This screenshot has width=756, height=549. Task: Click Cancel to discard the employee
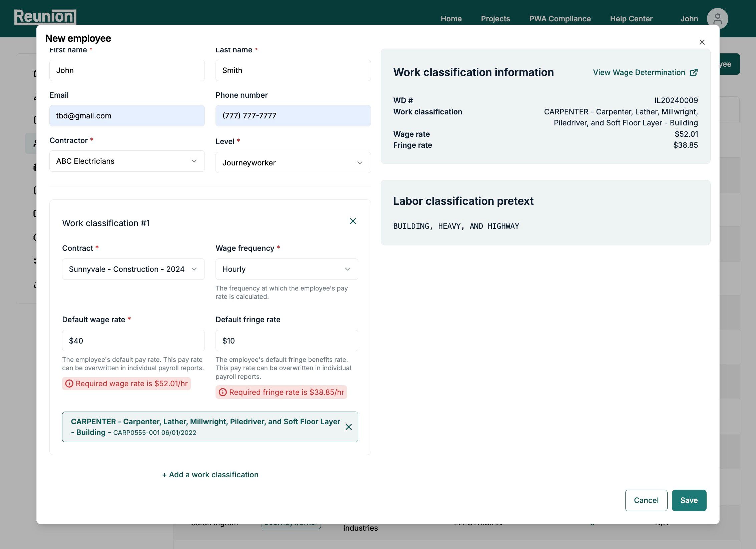coord(646,500)
